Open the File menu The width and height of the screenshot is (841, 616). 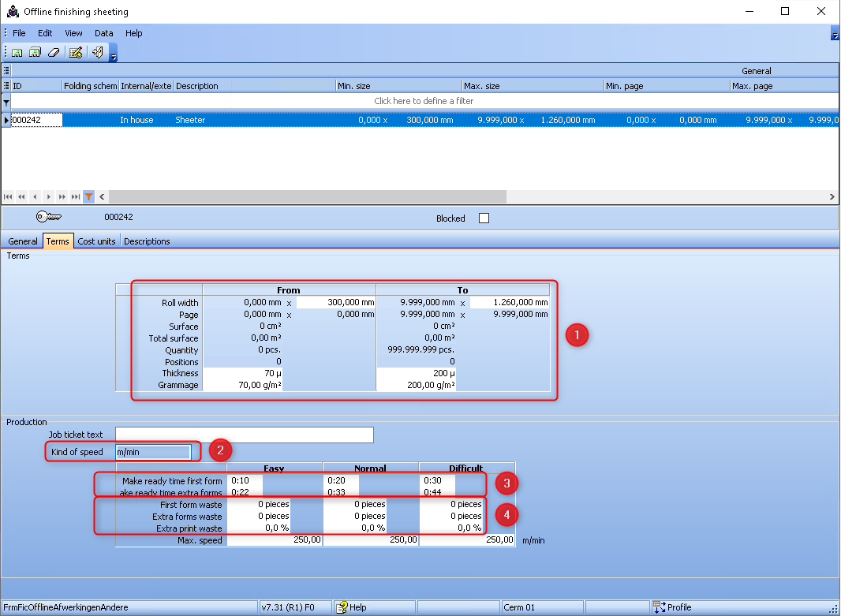19,33
